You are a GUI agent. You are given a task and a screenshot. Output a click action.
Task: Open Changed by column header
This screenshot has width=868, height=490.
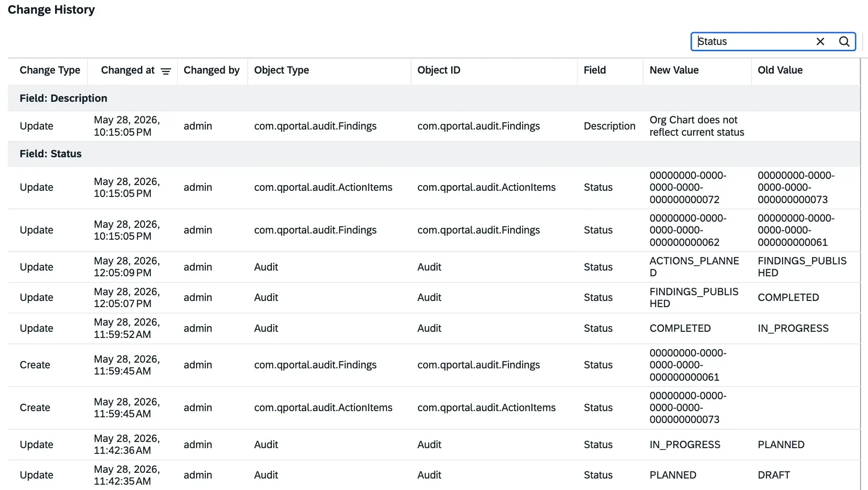pos(211,70)
